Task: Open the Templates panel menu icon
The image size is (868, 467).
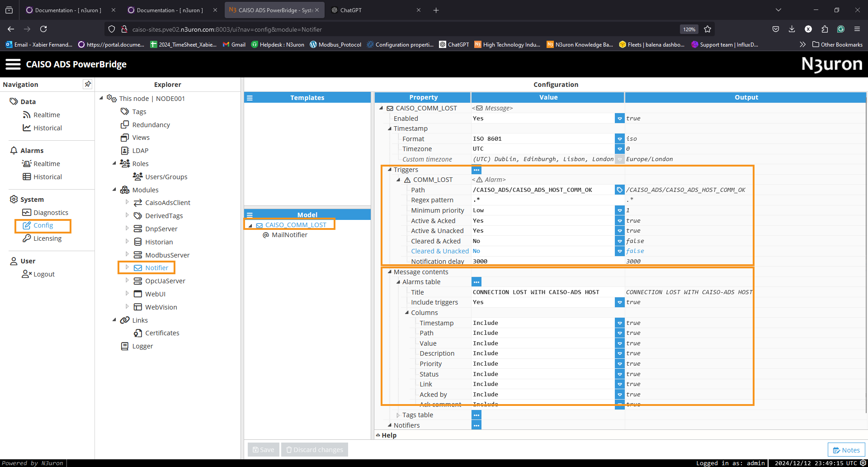Action: point(250,98)
